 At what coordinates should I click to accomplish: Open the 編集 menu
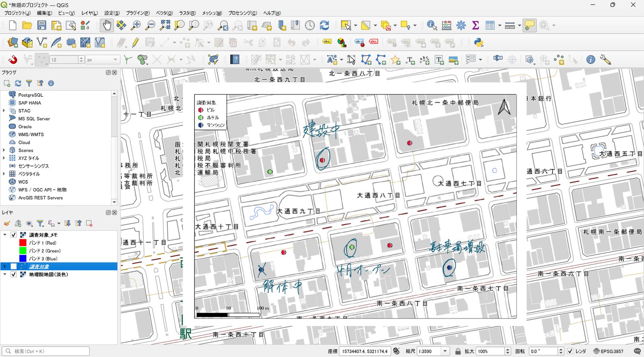point(44,13)
